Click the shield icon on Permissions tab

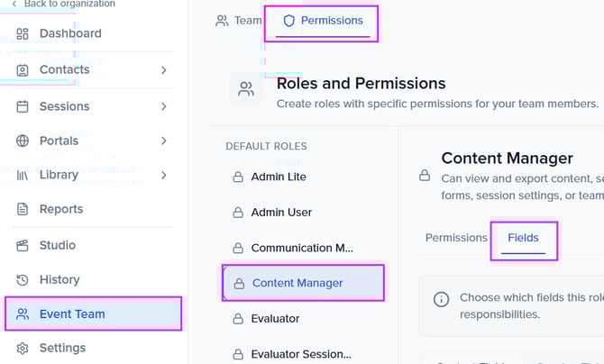point(288,21)
